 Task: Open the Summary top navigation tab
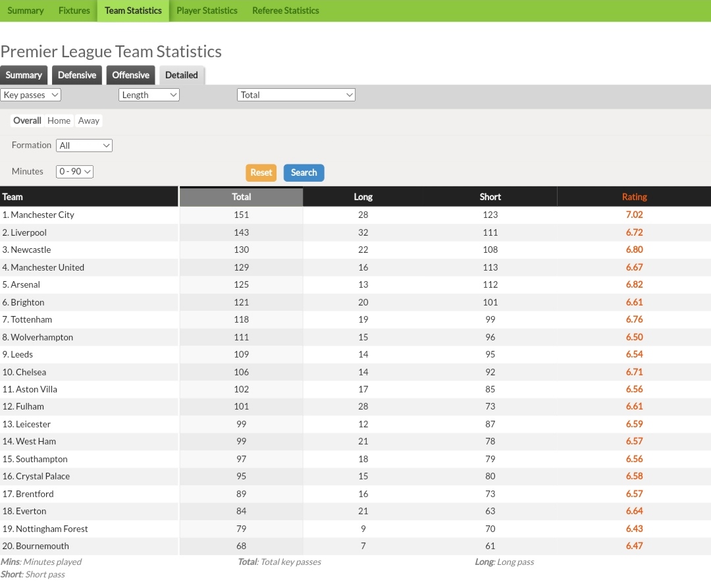pos(26,11)
